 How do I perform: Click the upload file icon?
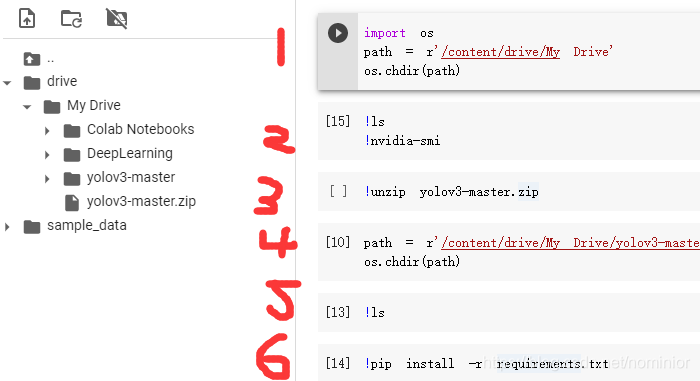coord(27,18)
